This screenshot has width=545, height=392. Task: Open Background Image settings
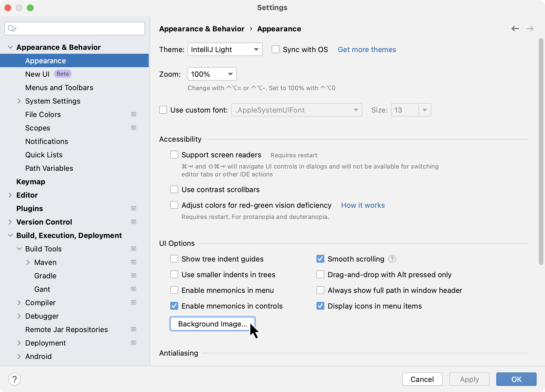[212, 323]
